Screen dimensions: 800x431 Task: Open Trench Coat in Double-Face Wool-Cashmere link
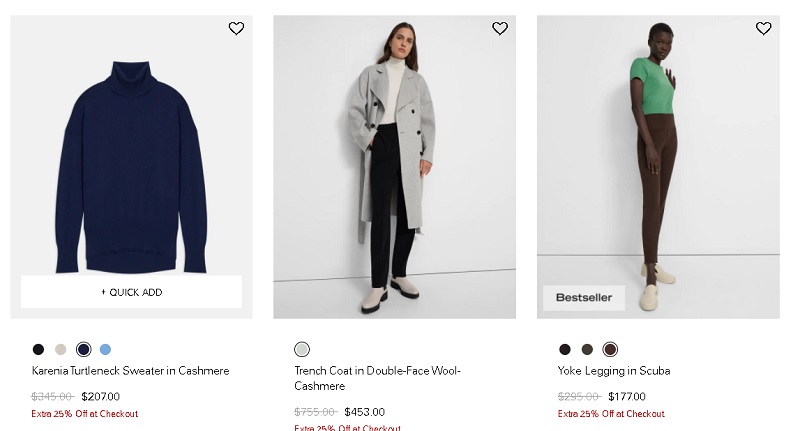[378, 378]
